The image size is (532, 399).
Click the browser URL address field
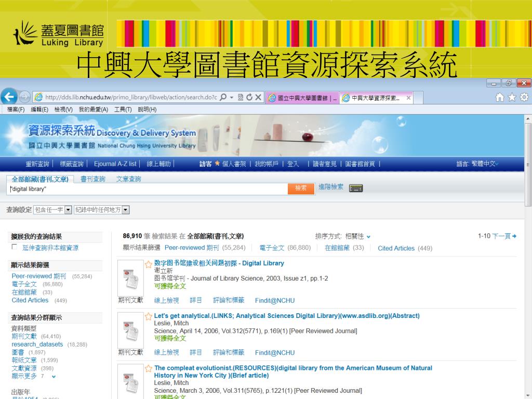(130, 97)
